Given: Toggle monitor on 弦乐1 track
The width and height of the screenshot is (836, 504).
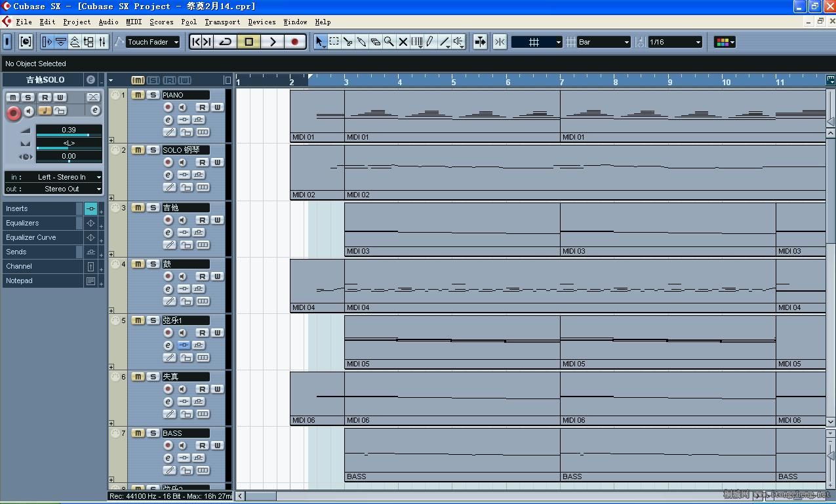Looking at the screenshot, I should [182, 333].
